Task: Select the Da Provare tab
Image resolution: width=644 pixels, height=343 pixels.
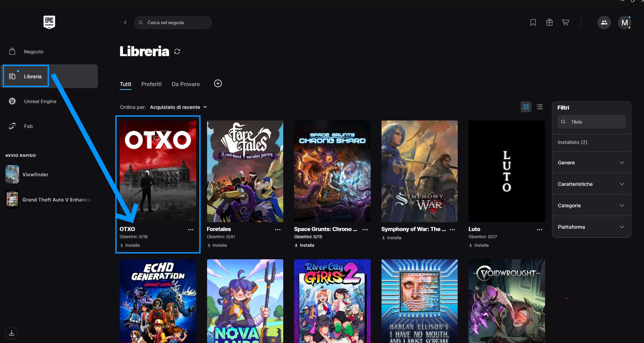Action: (x=186, y=84)
